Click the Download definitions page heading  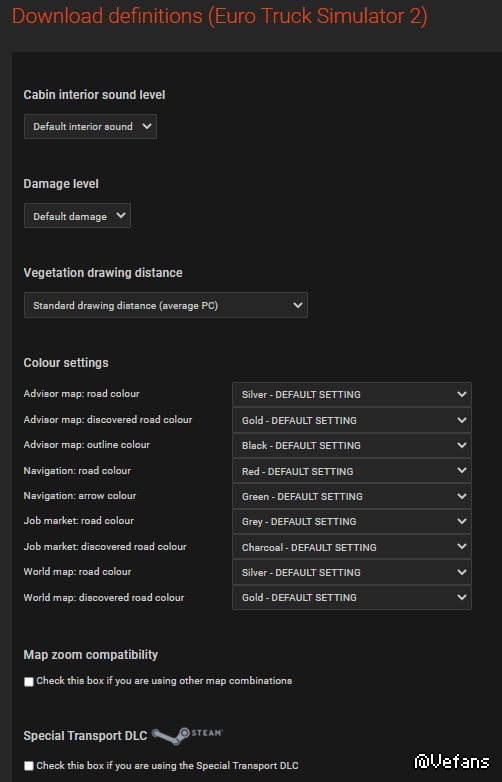(x=220, y=16)
